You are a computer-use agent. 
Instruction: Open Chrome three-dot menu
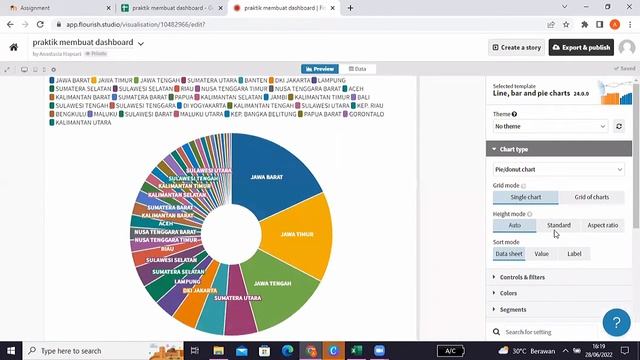point(630,24)
